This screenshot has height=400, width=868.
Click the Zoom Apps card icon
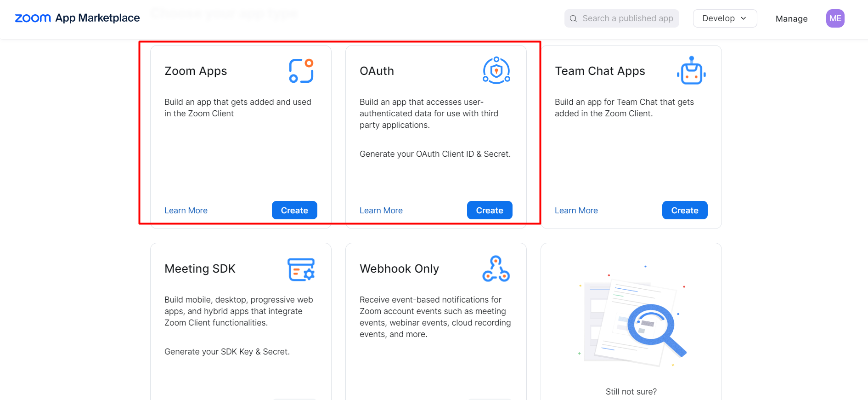tap(301, 71)
